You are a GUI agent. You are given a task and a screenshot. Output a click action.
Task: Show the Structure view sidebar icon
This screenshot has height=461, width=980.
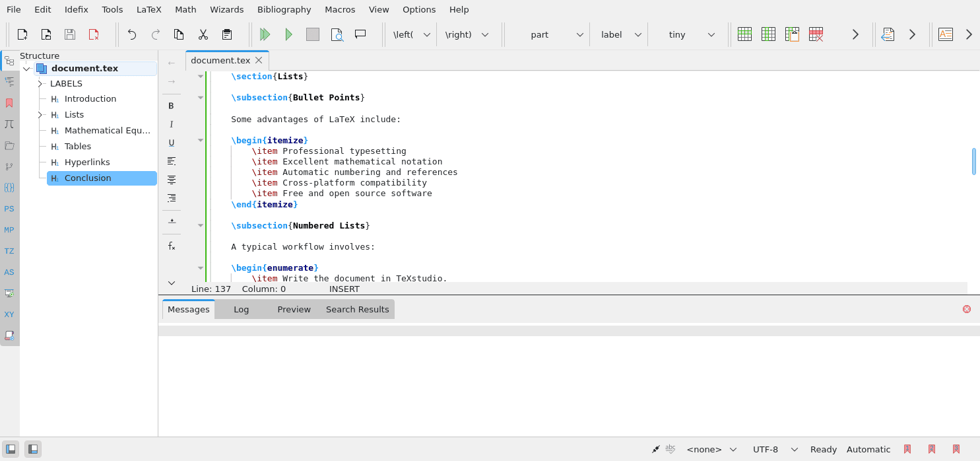(x=9, y=61)
